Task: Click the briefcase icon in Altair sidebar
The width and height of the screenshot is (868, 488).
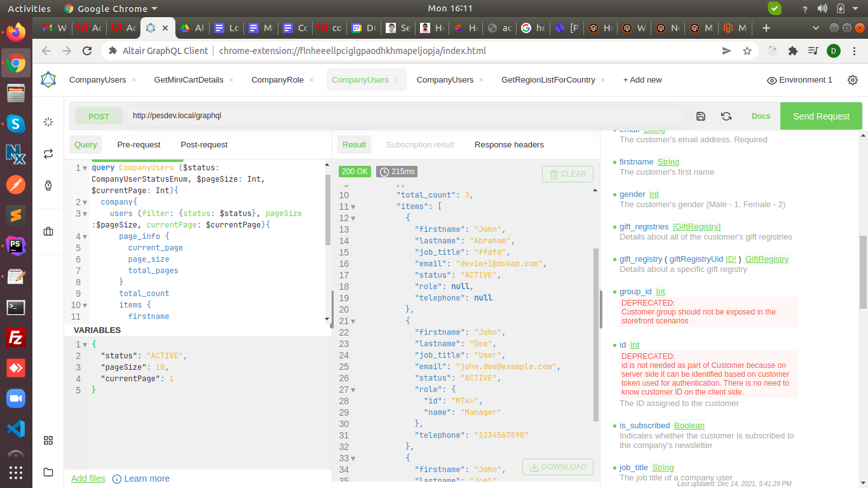Action: (48, 231)
